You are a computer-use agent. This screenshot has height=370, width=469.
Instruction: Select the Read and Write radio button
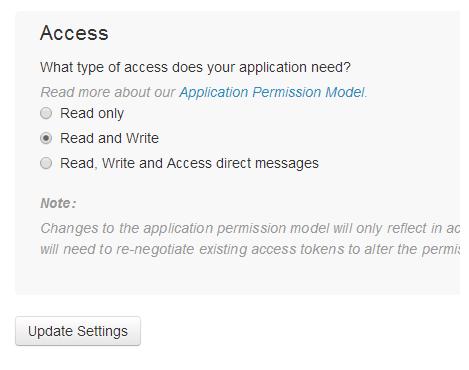[x=46, y=138]
